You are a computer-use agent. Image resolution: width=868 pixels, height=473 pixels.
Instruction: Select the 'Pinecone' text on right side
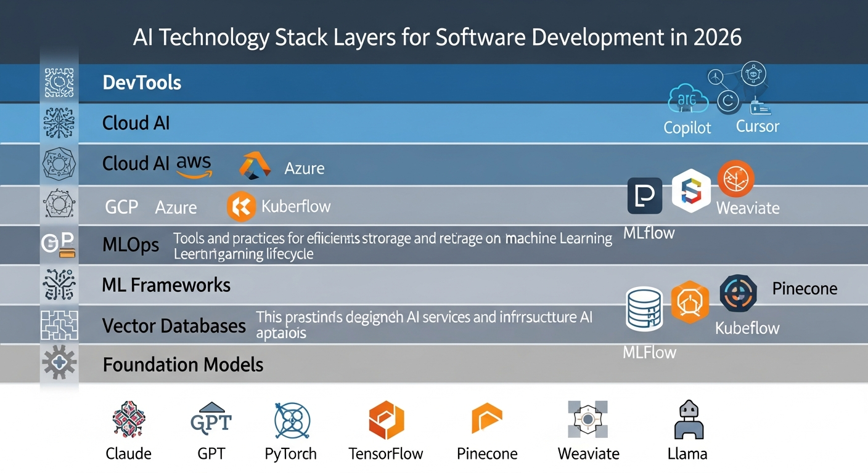click(x=805, y=288)
